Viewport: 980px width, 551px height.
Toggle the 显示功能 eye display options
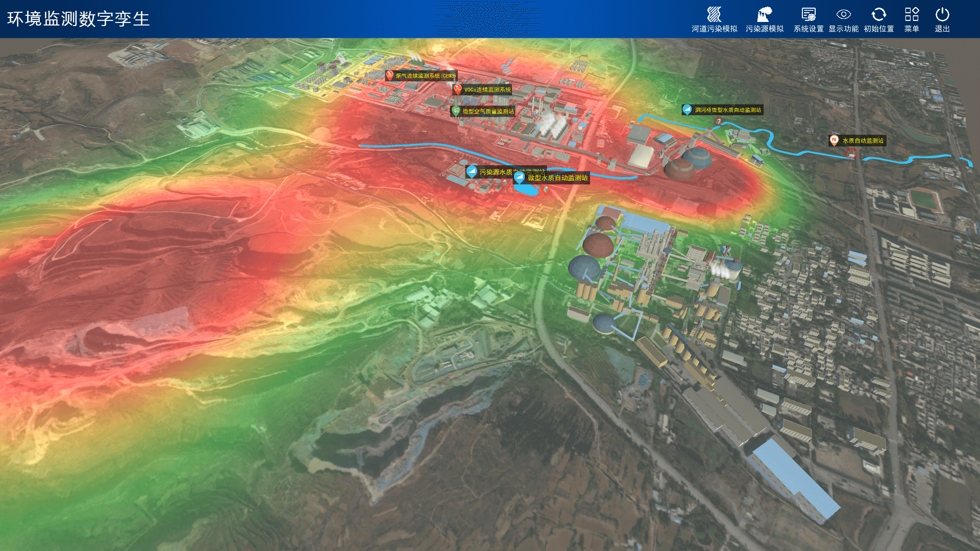(x=843, y=14)
